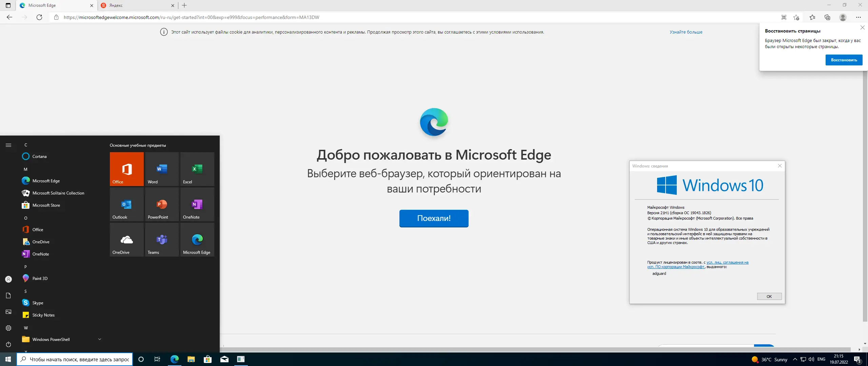
Task: Click the Teams tile
Action: pos(162,240)
